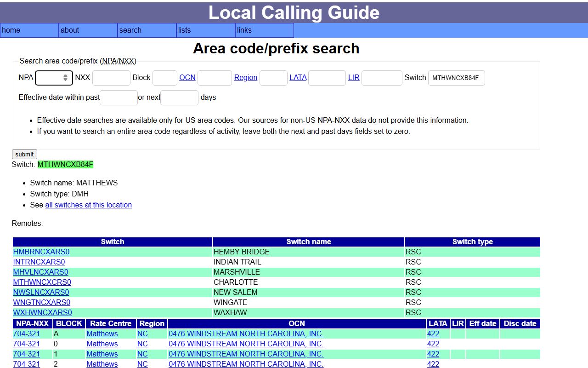Open NC region link in block A row
The height and width of the screenshot is (368, 588).
click(142, 334)
